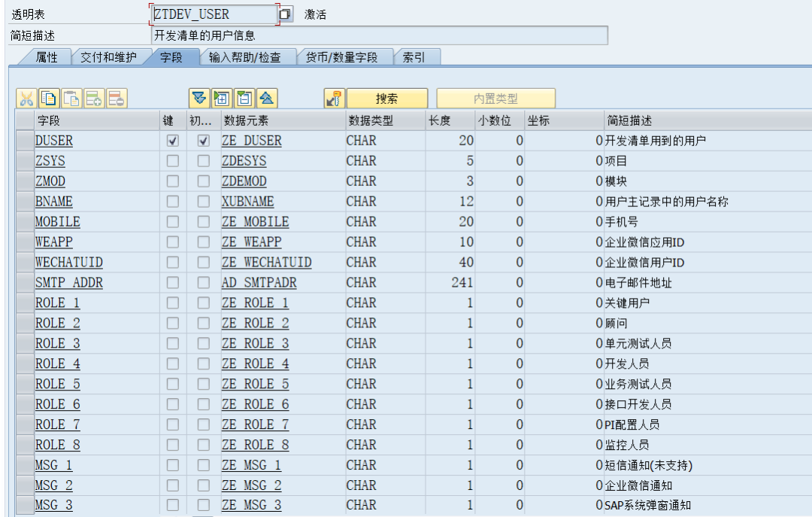Click the description SAP系统弹窗通知
The image size is (812, 517).
[647, 505]
